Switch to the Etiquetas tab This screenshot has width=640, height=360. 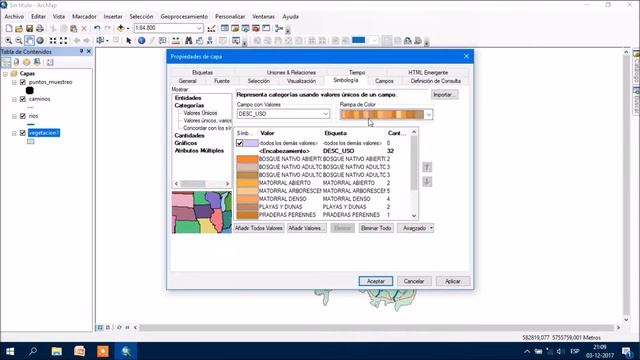(x=202, y=73)
